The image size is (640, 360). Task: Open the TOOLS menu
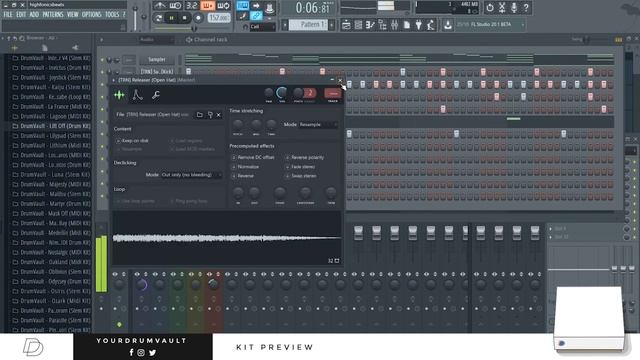coord(112,15)
